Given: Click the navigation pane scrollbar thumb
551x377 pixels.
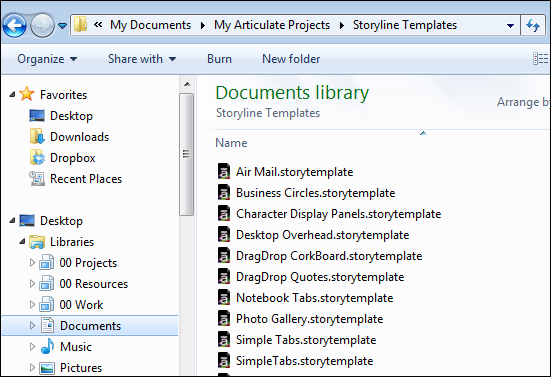Looking at the screenshot, I should coord(187,154).
